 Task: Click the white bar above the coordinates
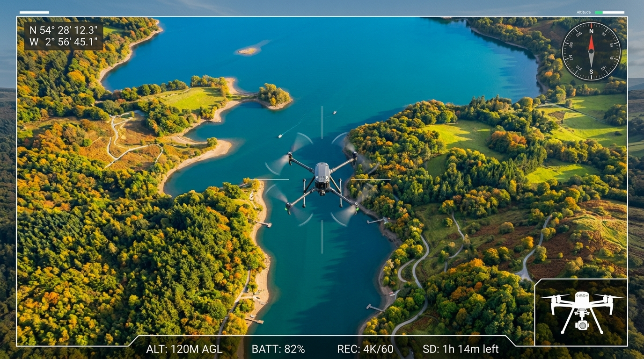[x=34, y=12]
